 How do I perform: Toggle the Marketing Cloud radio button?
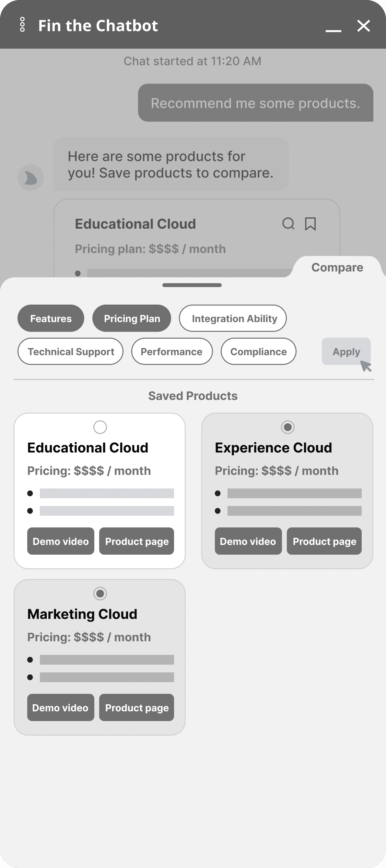click(x=100, y=593)
